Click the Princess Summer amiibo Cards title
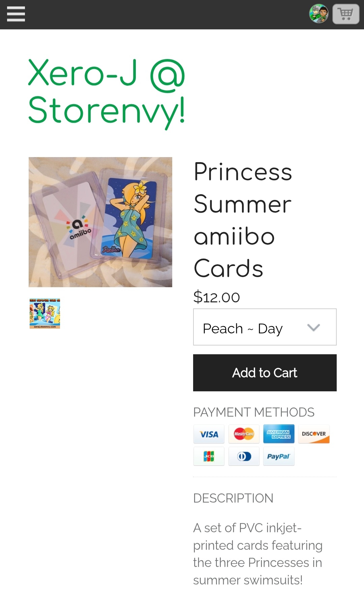Viewport: 364px width, 600px height. pos(243,220)
